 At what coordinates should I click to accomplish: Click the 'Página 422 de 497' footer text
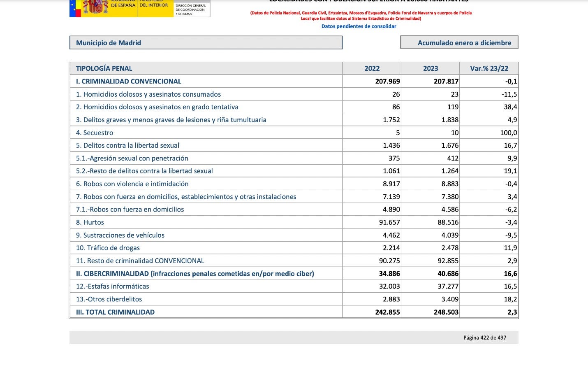485,338
